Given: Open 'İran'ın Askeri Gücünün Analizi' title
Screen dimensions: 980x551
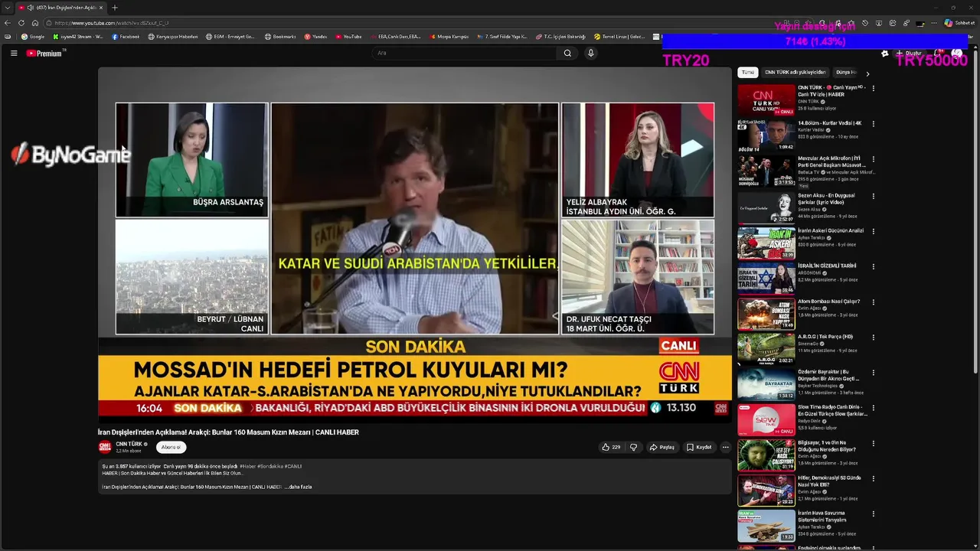Looking at the screenshot, I should click(x=831, y=230).
